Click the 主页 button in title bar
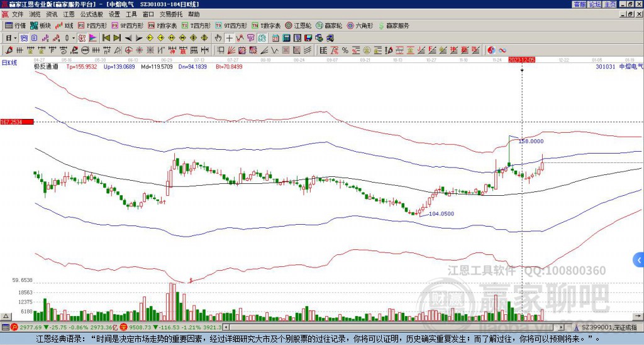The width and height of the screenshot is (644, 345). click(609, 4)
